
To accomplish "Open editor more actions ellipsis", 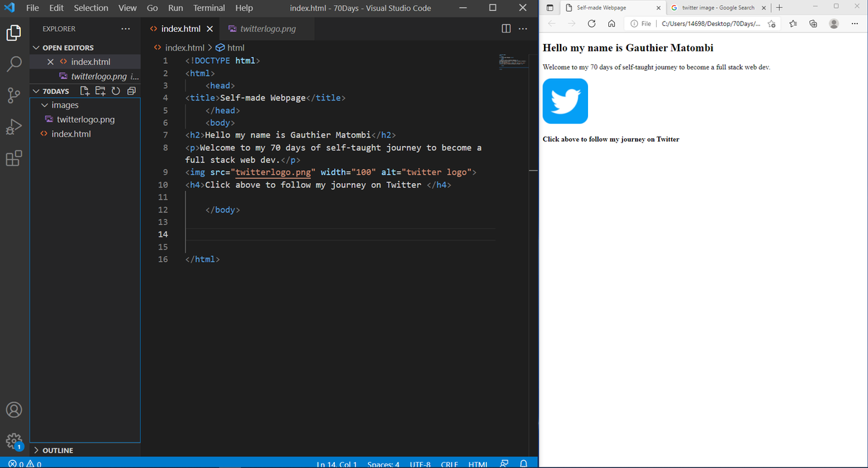I will (x=523, y=29).
